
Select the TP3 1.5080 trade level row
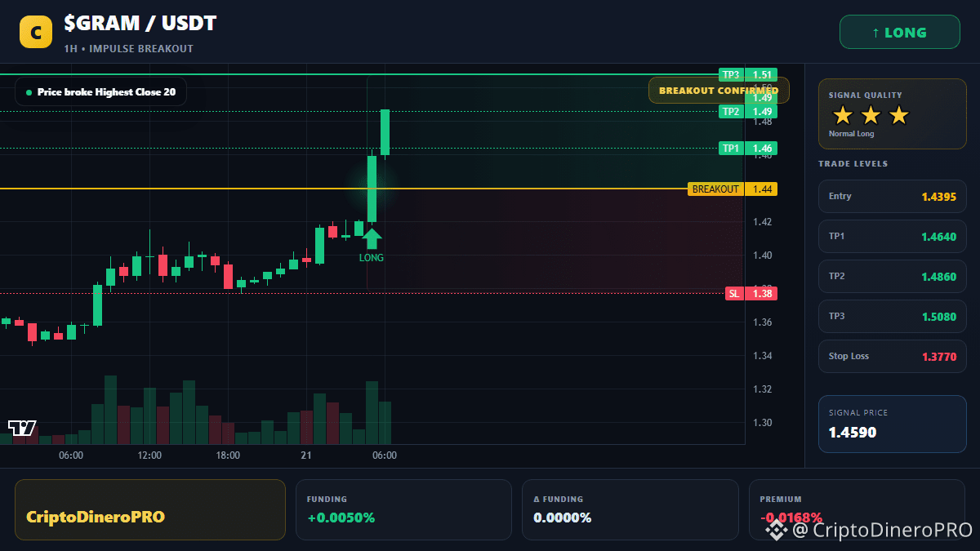pos(892,317)
